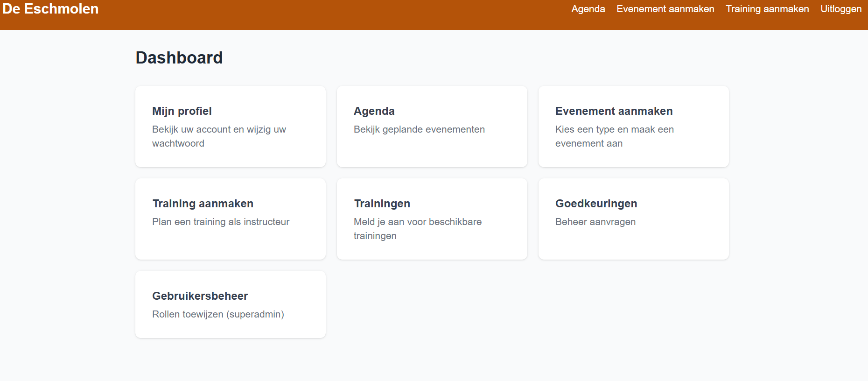
Task: Open the Agenda dashboard card
Action: [432, 127]
